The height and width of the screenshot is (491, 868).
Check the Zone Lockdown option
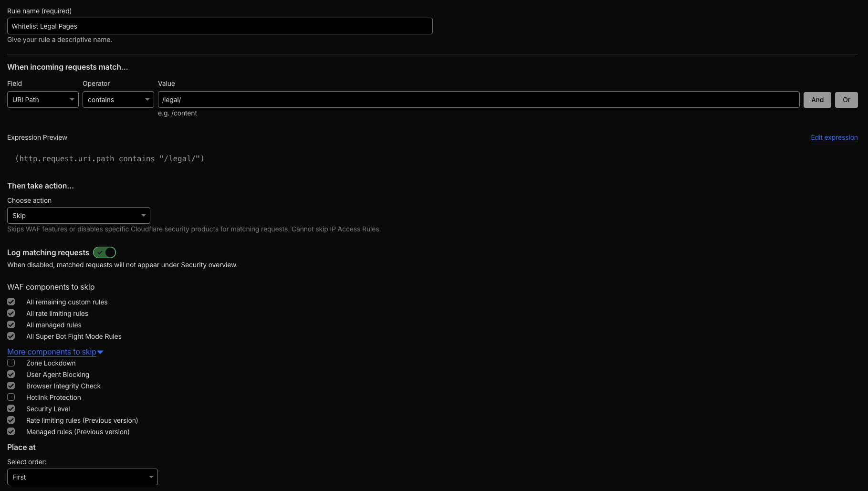[11, 363]
